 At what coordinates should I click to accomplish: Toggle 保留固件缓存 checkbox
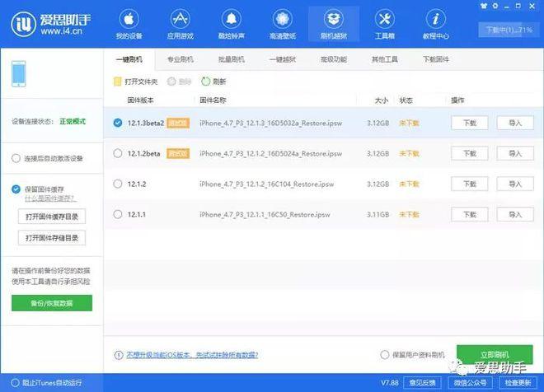click(x=16, y=189)
